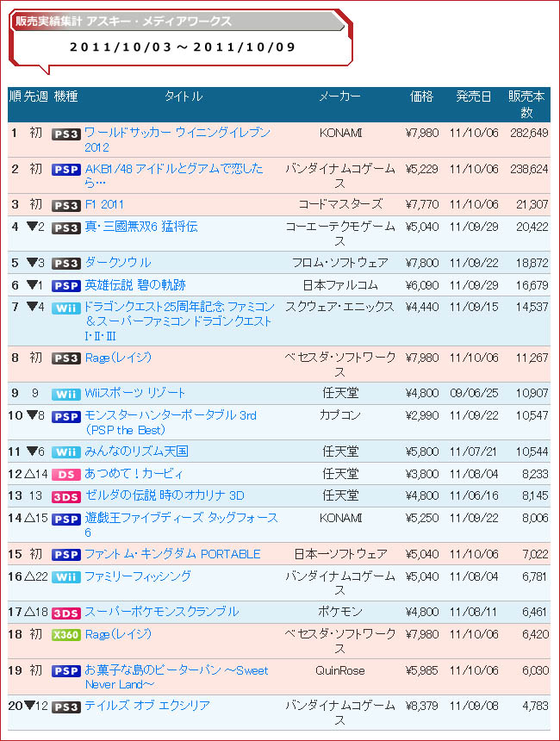Open みんなのリズム天国 link
The width and height of the screenshot is (560, 741).
coord(137,451)
